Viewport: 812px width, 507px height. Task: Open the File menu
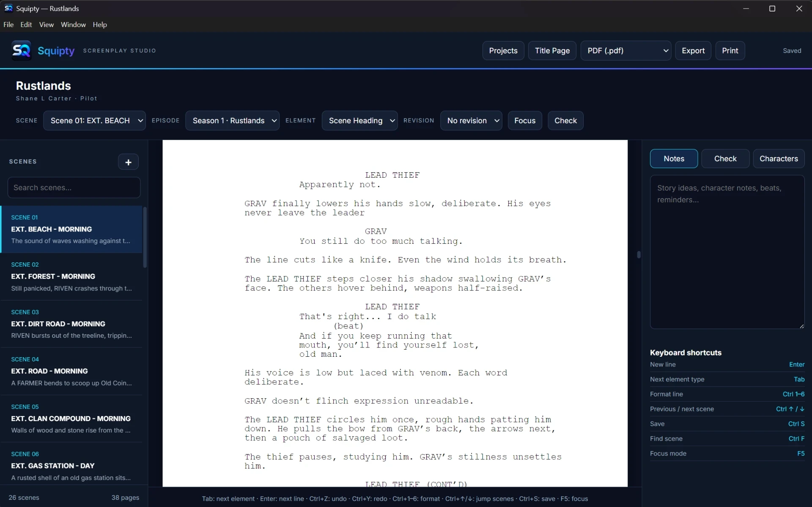[8, 25]
